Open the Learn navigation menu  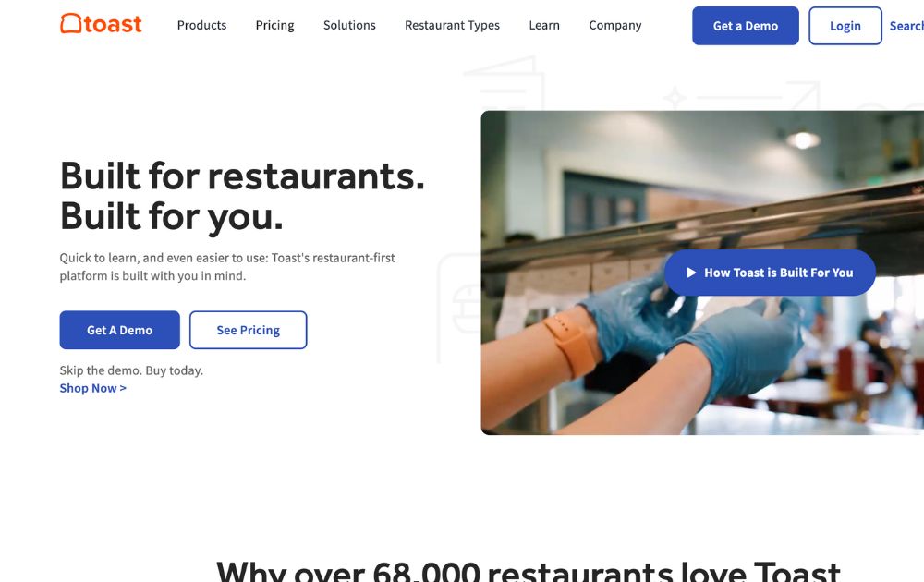(544, 25)
